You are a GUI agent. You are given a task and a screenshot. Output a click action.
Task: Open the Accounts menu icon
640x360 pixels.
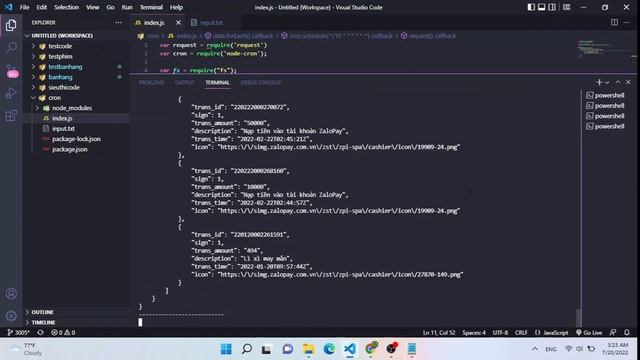[11, 293]
